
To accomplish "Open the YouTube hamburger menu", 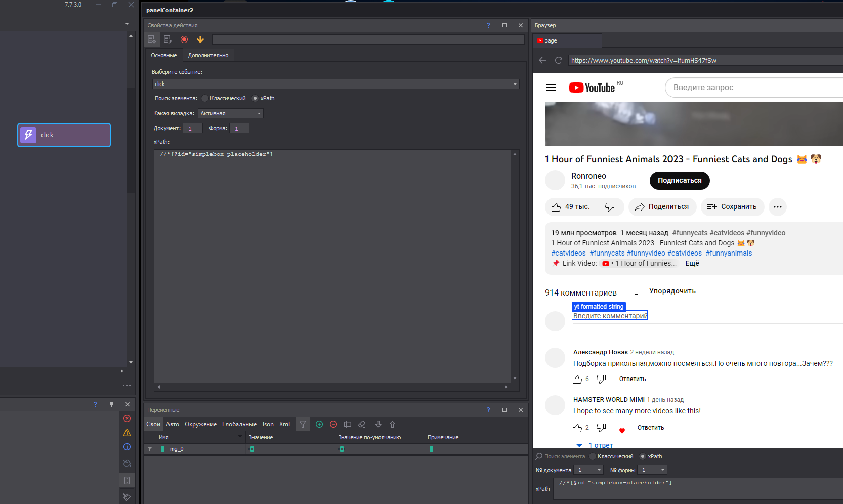I will point(551,88).
